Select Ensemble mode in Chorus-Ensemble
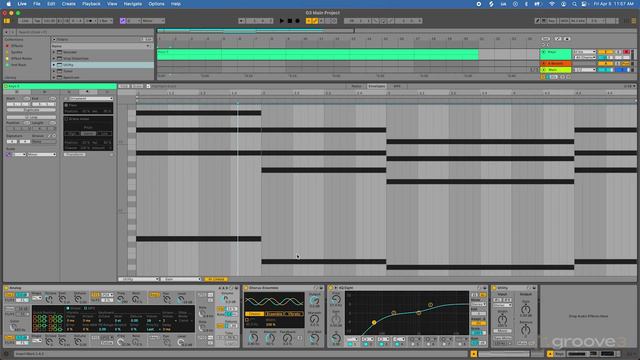640x360 pixels. [x=275, y=314]
